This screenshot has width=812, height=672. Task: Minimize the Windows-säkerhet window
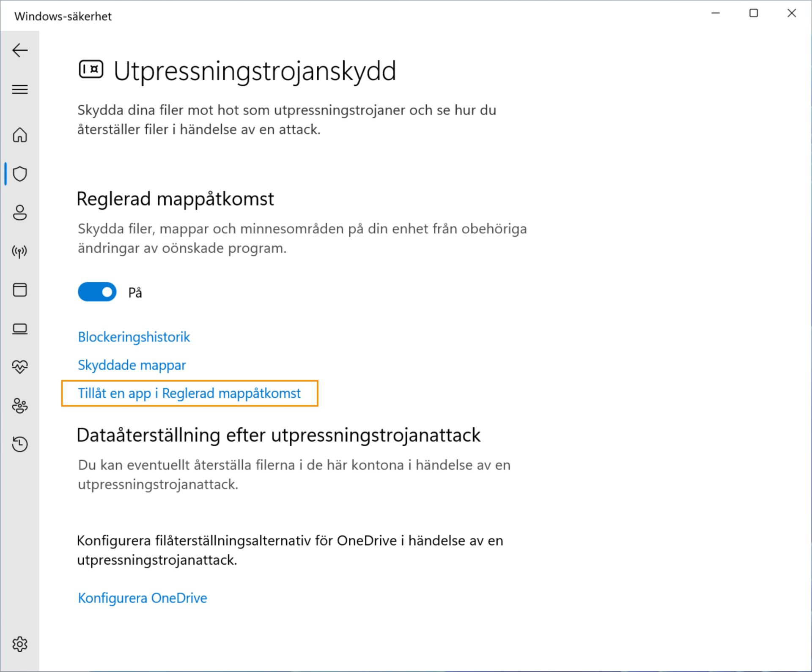pos(716,14)
